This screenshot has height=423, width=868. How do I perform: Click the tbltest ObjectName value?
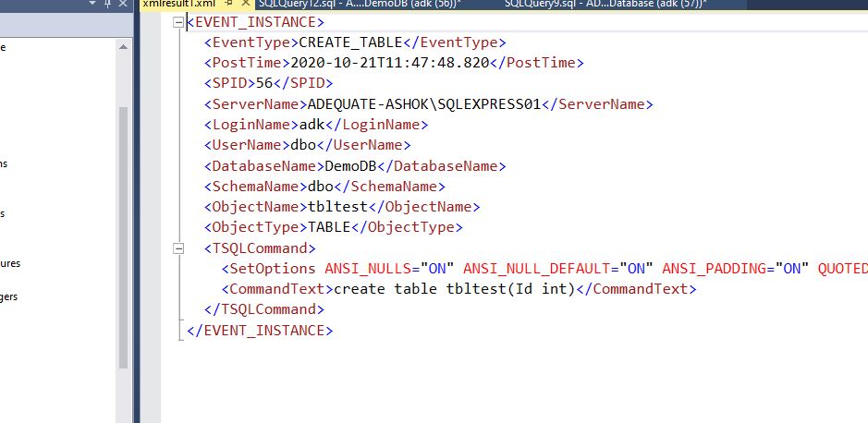337,207
